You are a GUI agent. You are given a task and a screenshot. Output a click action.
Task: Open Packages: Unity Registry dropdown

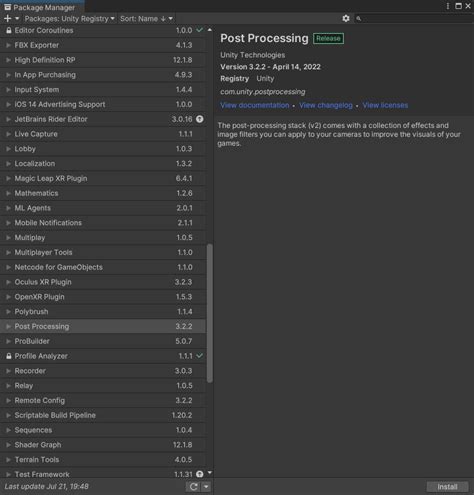pos(70,19)
